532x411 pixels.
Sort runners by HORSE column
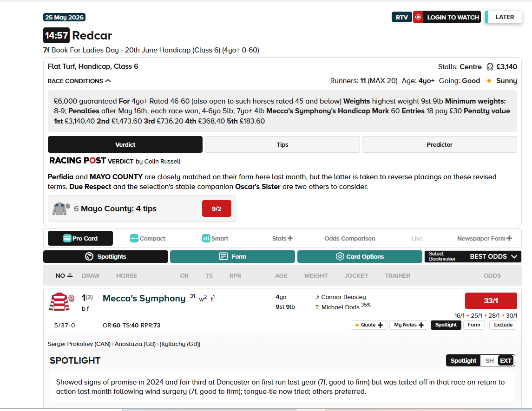(x=126, y=276)
